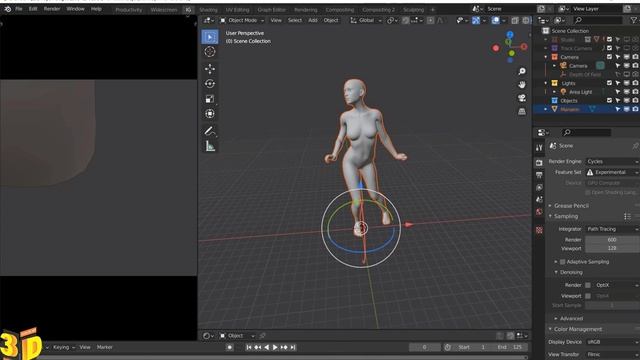Open the viewport Add menu
Screen dimensions: 640x360
[313, 20]
